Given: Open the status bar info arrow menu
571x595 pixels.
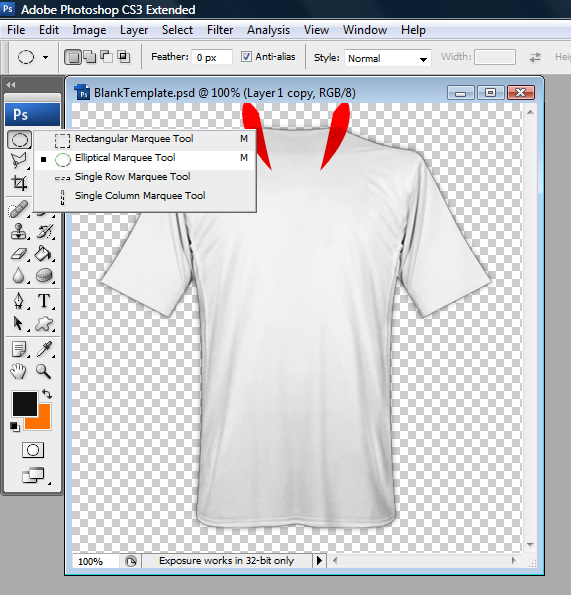Looking at the screenshot, I should pos(319,560).
